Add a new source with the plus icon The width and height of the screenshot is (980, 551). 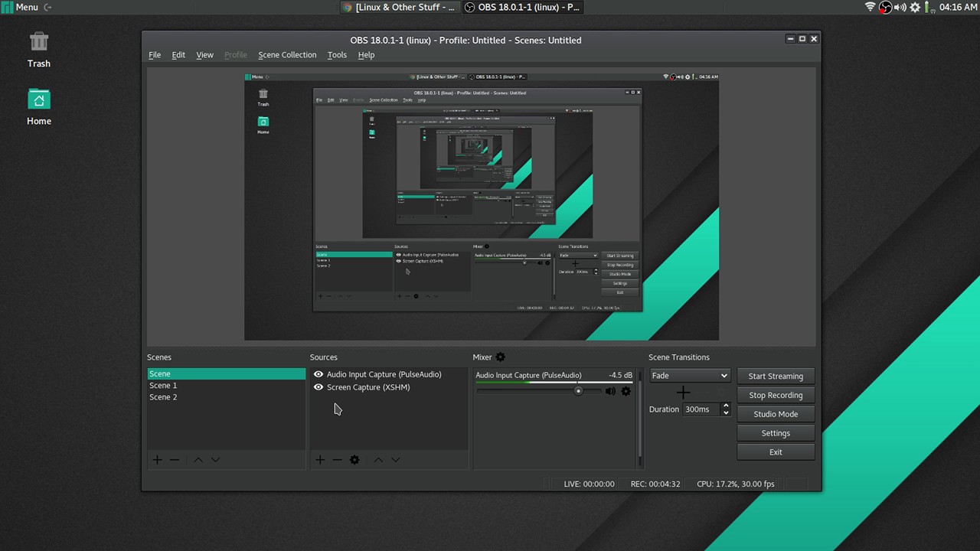319,459
